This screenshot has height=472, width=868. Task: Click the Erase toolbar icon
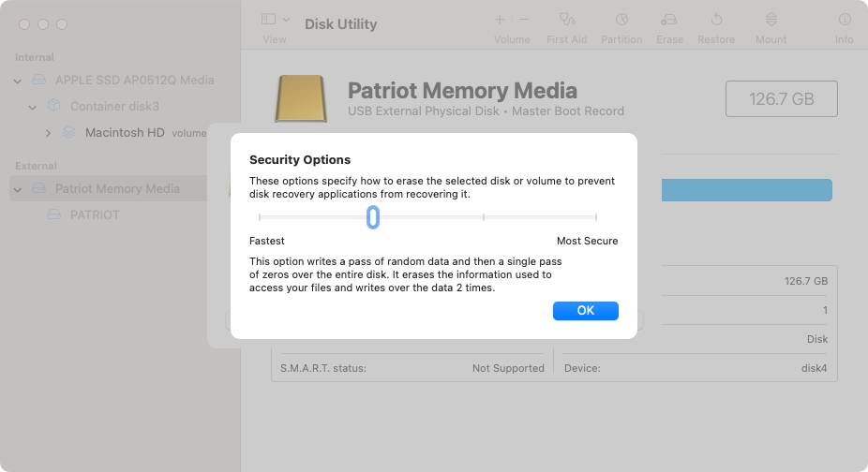(669, 19)
